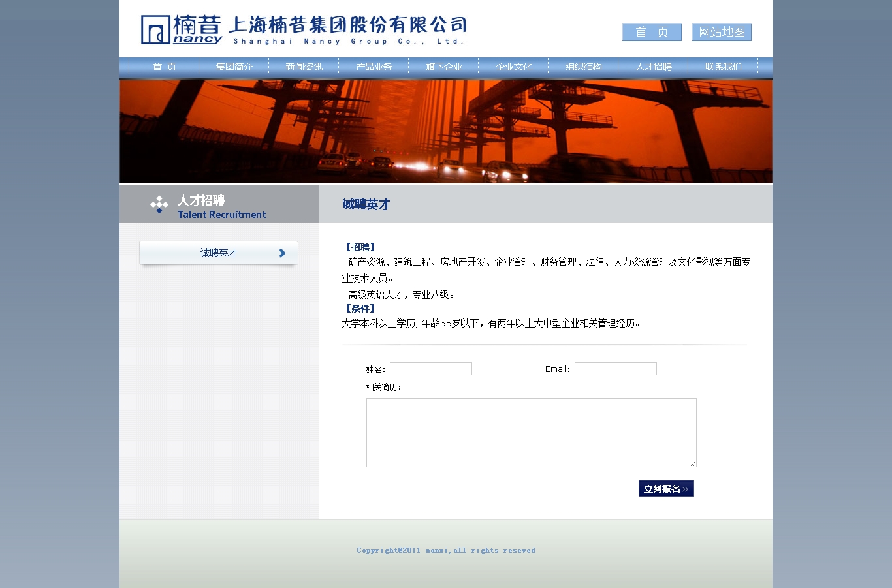The width and height of the screenshot is (892, 588).
Task: Open 集团简介 navigation item
Action: 234,67
